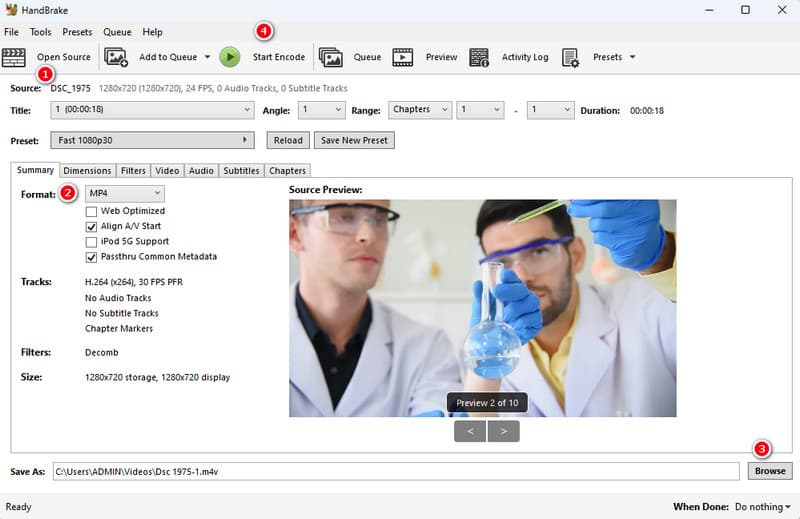Click the Save As file path field
This screenshot has width=800, height=519.
click(395, 471)
